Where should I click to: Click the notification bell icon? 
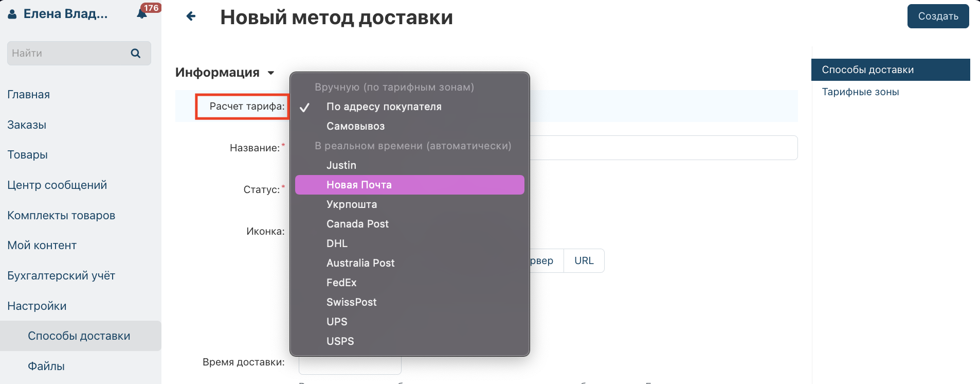point(142,14)
